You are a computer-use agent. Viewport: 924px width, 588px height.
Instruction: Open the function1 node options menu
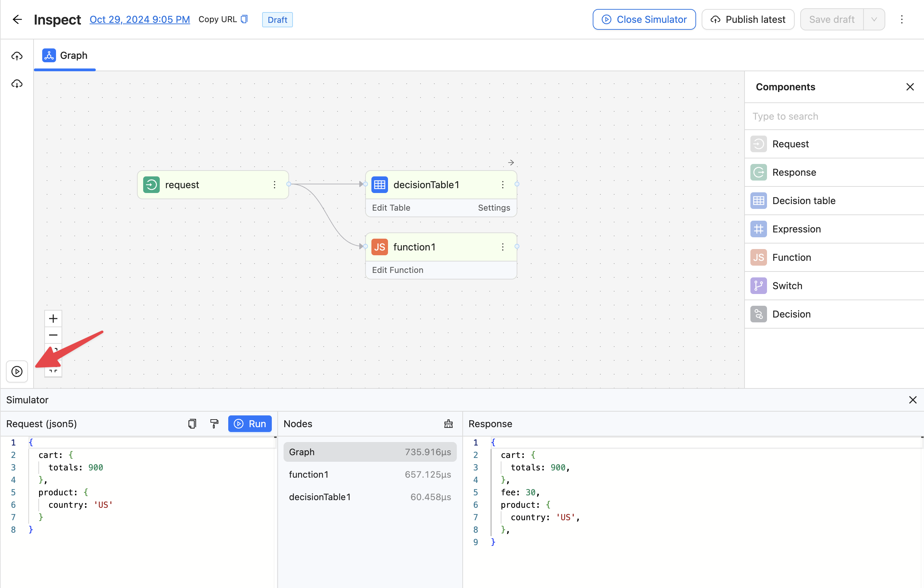click(x=503, y=247)
